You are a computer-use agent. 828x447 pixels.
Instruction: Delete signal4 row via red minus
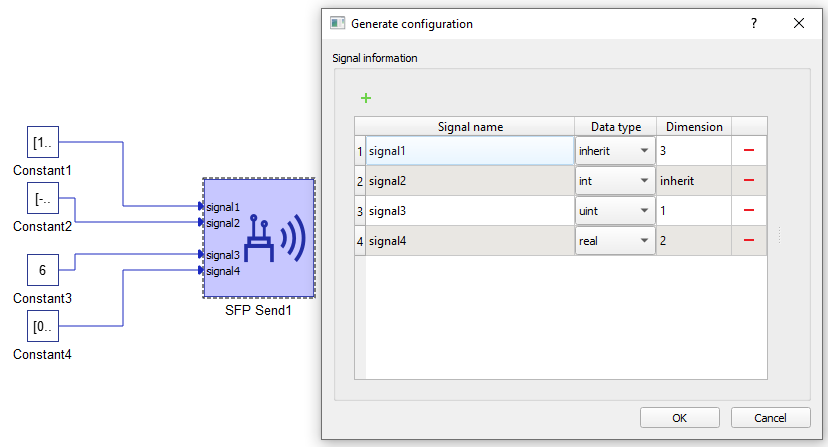[x=748, y=241]
